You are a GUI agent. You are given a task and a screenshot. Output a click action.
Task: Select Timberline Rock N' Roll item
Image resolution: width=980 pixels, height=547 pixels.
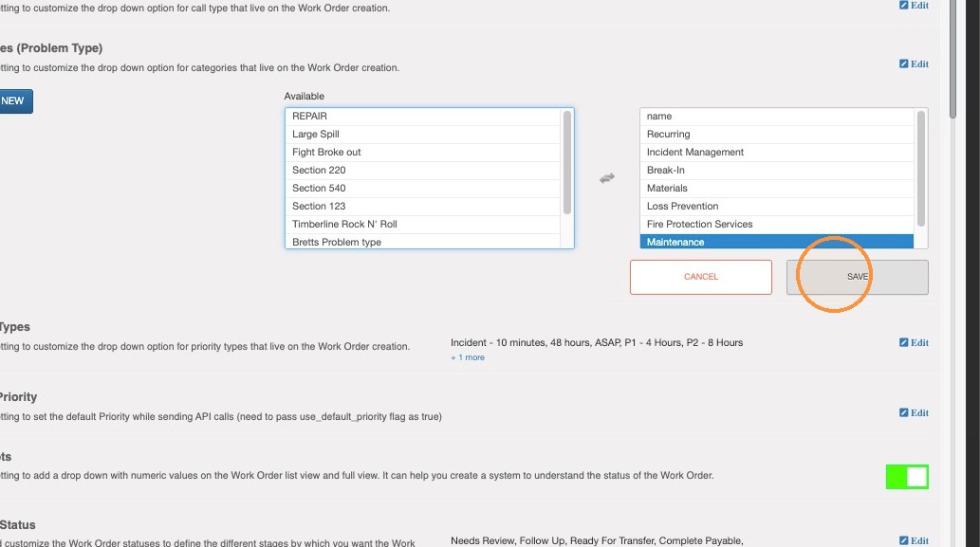coord(422,224)
